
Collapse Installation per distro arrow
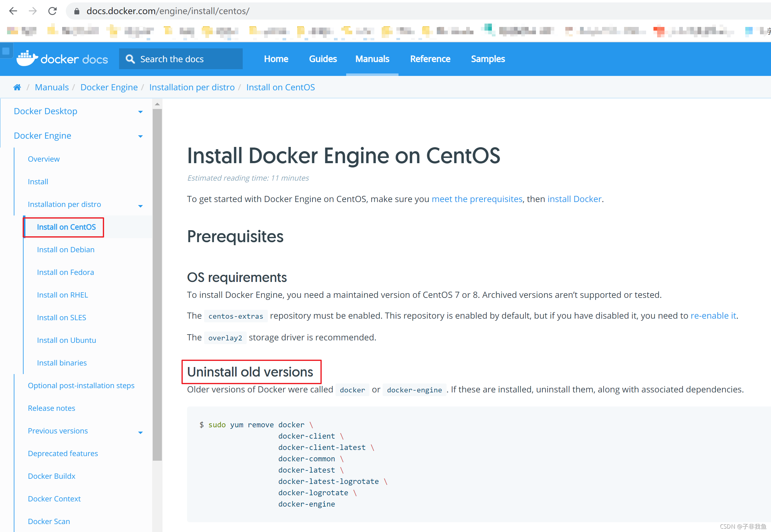tap(140, 206)
